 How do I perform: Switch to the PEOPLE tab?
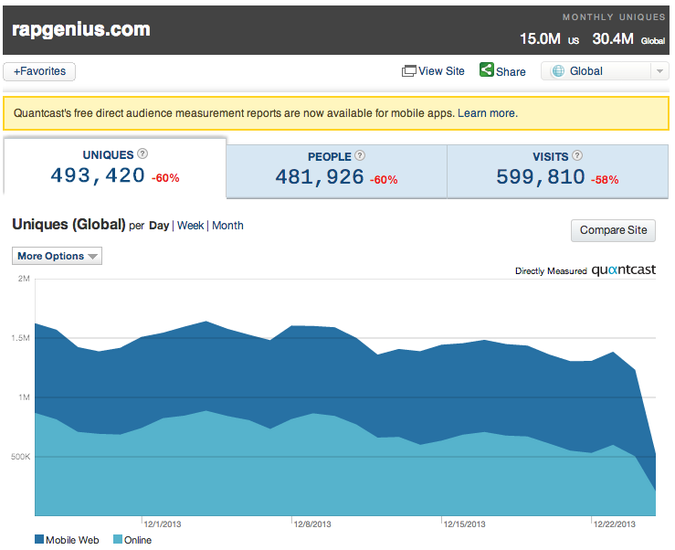337,171
